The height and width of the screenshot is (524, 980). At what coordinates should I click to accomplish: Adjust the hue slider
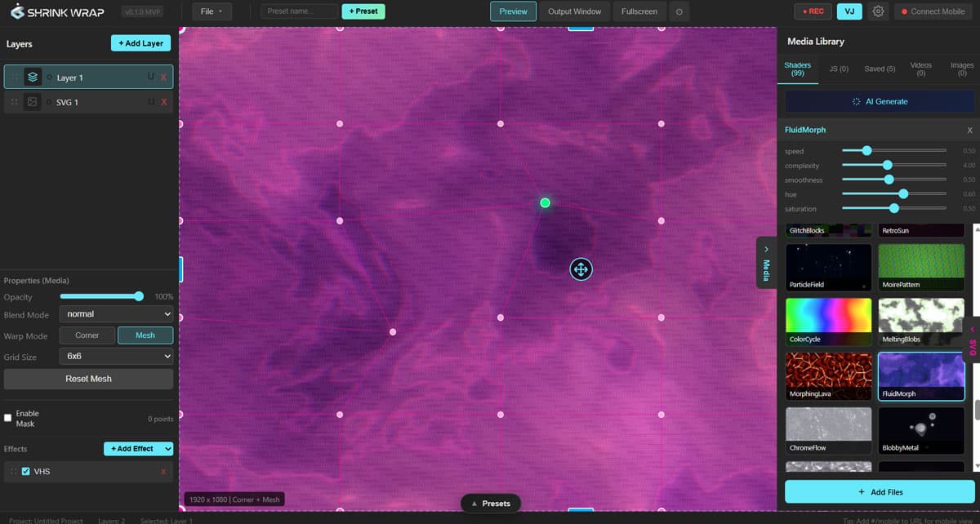coord(902,194)
